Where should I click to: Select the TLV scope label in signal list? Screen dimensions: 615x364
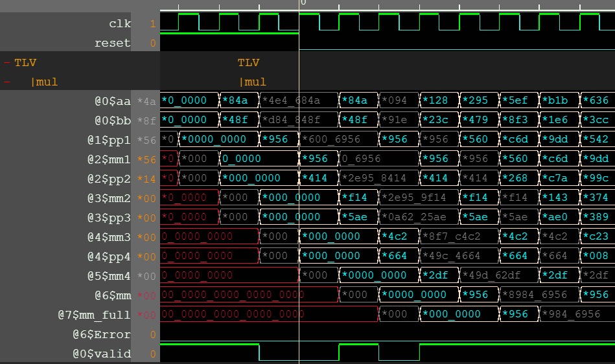[25, 63]
